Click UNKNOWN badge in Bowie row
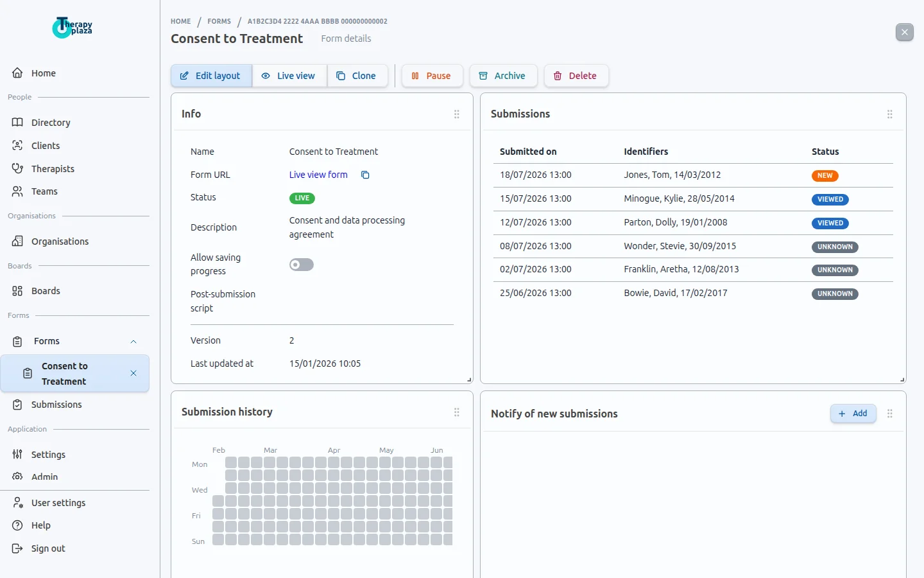The height and width of the screenshot is (578, 924). (x=835, y=294)
